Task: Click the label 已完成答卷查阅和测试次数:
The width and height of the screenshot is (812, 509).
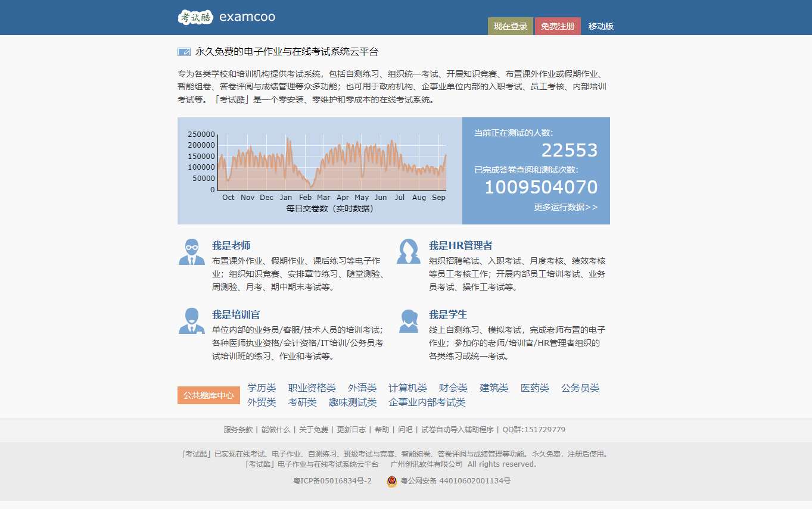Action: point(526,170)
